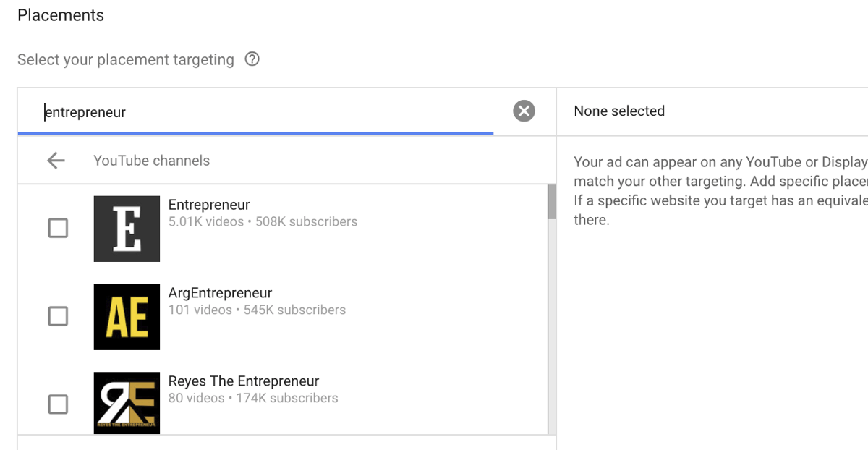Go back from YouTube channels list
Viewport: 868px width, 450px height.
[x=56, y=161]
